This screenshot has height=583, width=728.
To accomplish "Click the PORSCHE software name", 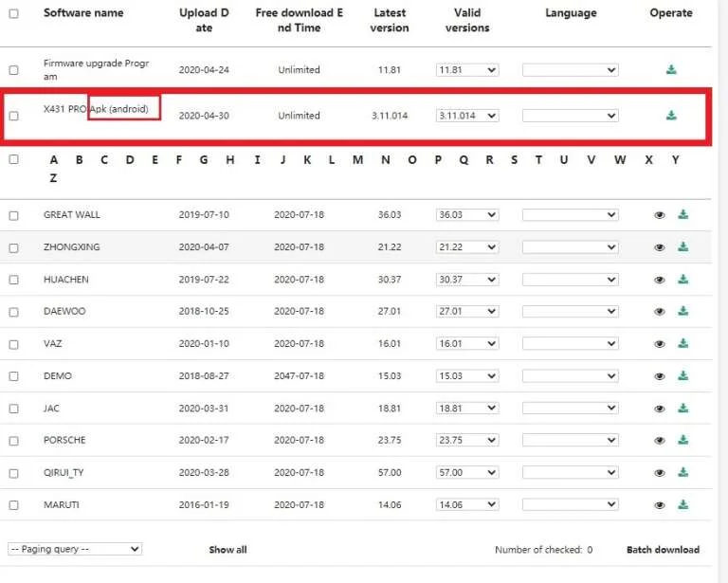I will pos(64,441).
